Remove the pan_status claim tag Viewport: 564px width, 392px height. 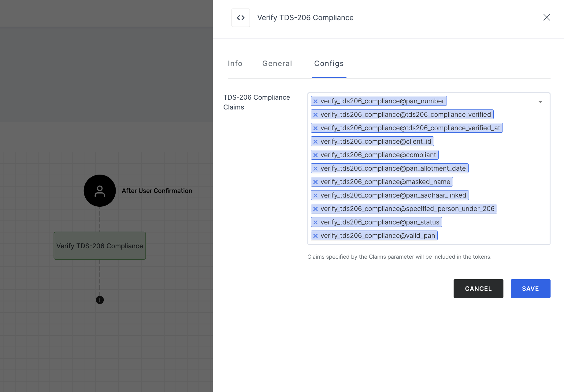pyautogui.click(x=315, y=222)
